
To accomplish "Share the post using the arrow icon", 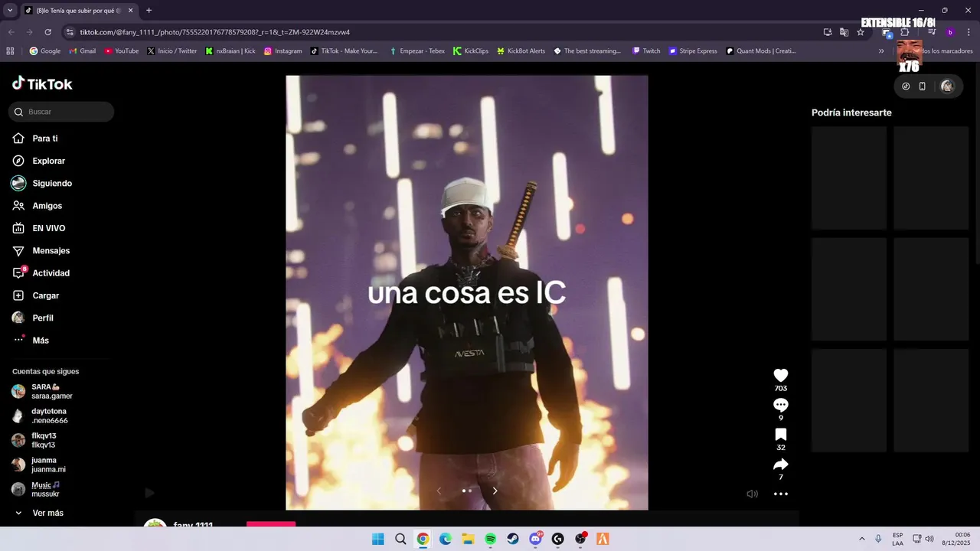I will (780, 465).
